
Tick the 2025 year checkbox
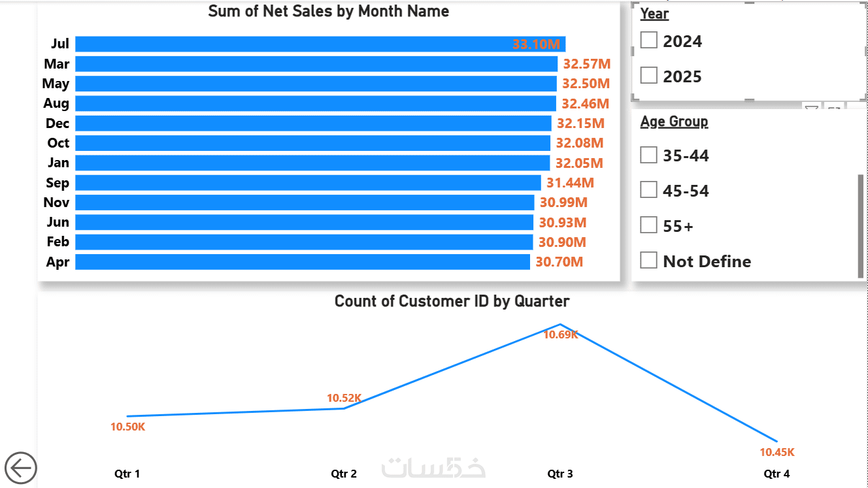click(x=649, y=76)
